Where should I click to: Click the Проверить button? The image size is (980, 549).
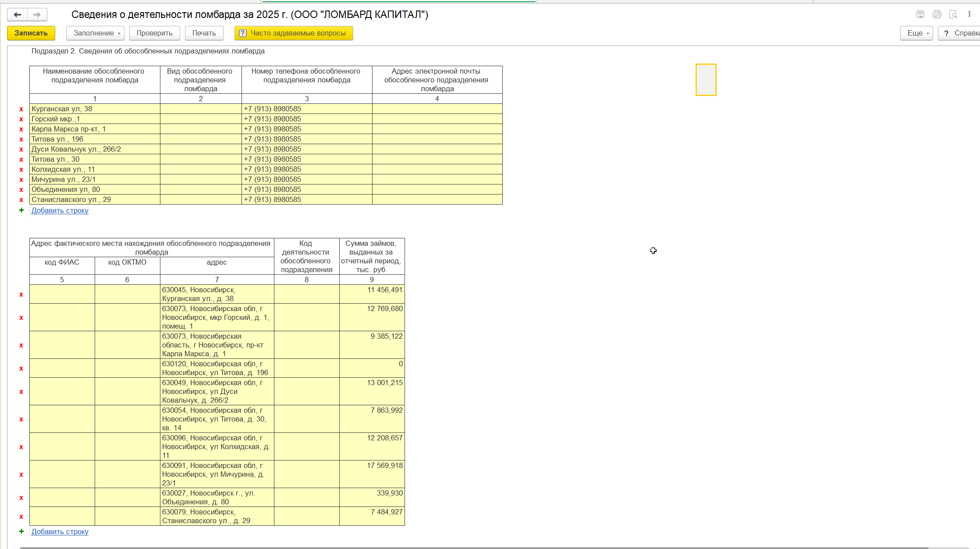[x=154, y=33]
